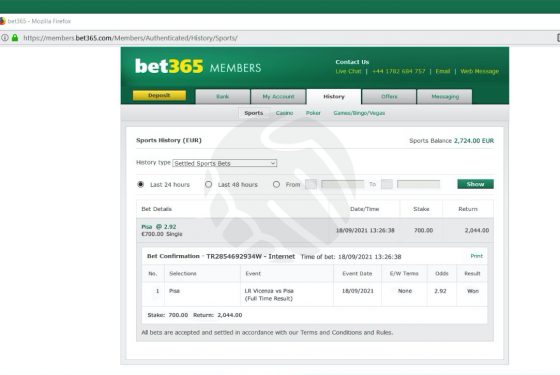560x375 pixels.
Task: Click the Print link
Action: click(x=476, y=256)
